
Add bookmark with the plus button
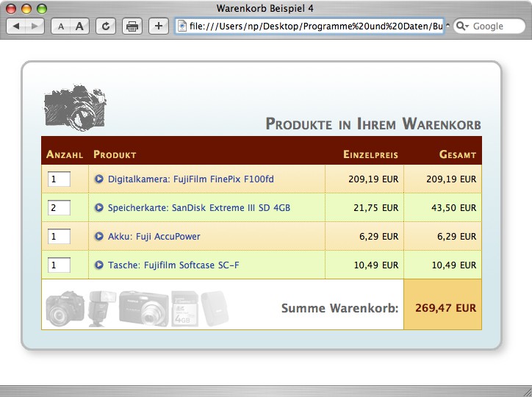click(x=159, y=26)
